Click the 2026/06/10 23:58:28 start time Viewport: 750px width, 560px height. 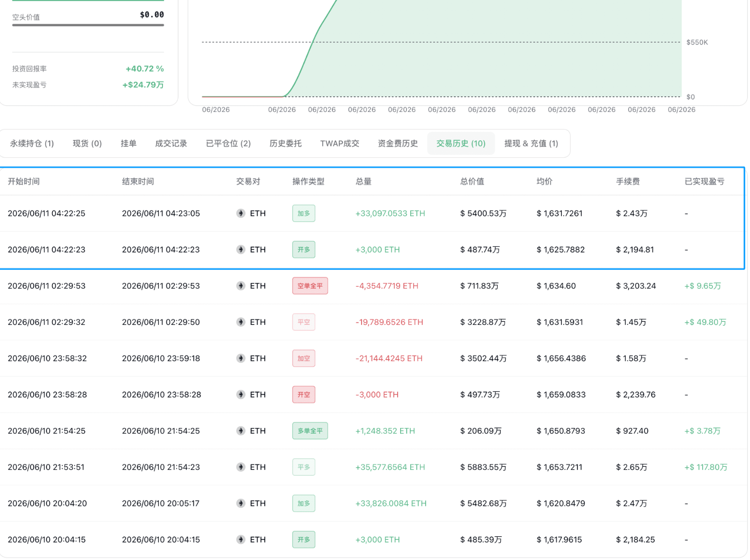(47, 394)
